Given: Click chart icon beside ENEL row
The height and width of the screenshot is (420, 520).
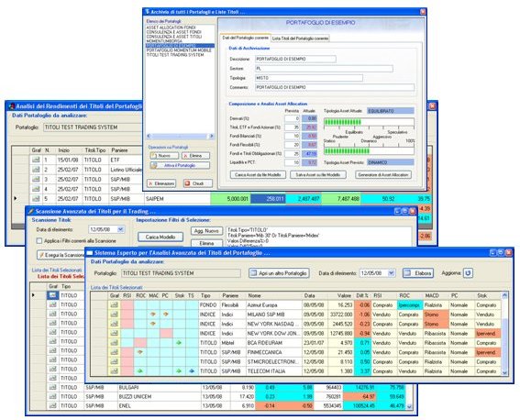Looking at the screenshot, I should coord(52,405).
